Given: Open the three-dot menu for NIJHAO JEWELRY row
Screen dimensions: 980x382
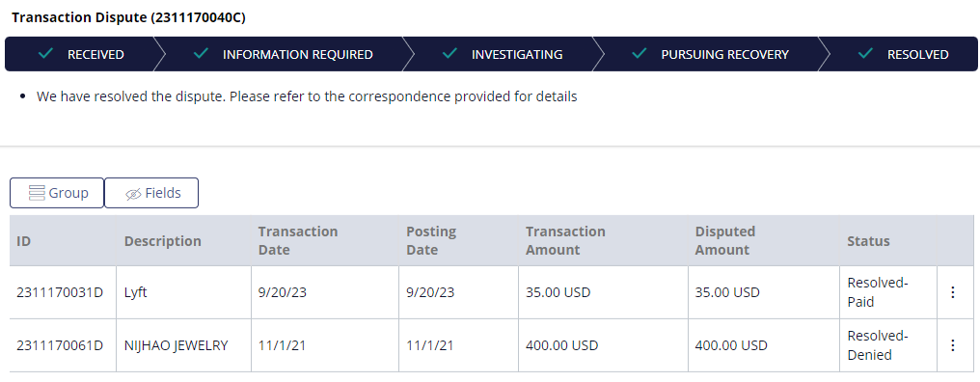Looking at the screenshot, I should pos(952,345).
